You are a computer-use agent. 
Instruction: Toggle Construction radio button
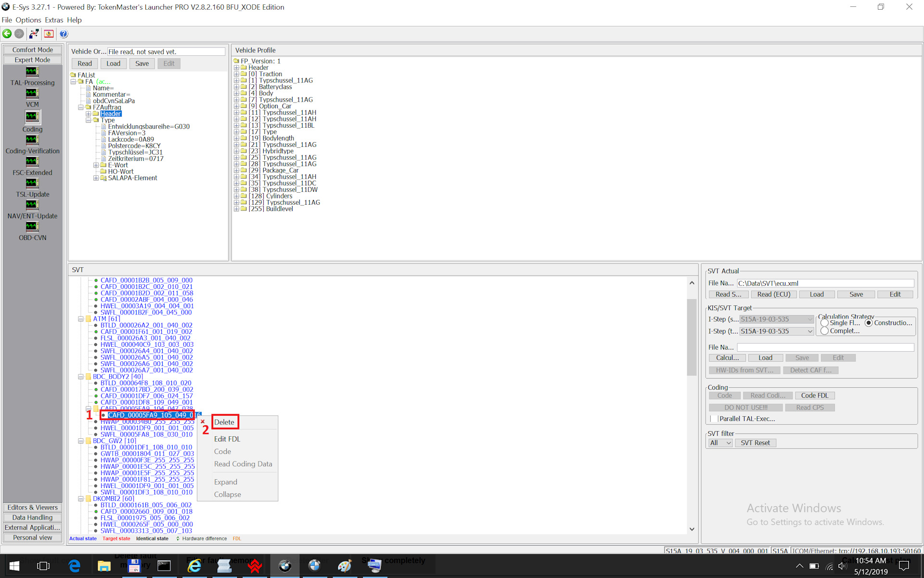coord(869,322)
